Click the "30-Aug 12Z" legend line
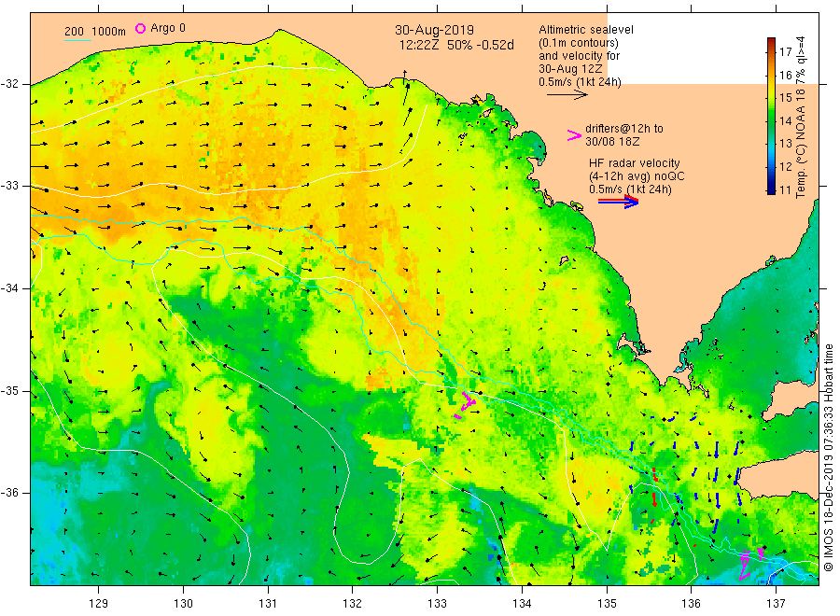The height and width of the screenshot is (616, 840). 570,69
